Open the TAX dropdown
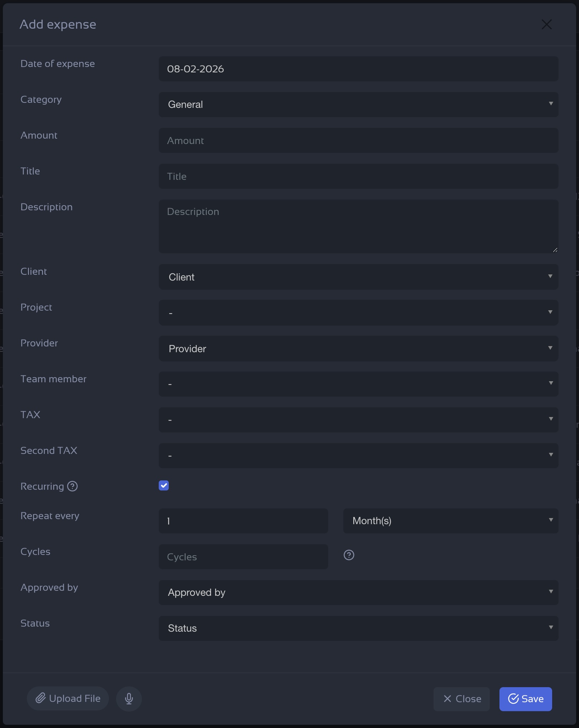The image size is (579, 728). (x=358, y=420)
